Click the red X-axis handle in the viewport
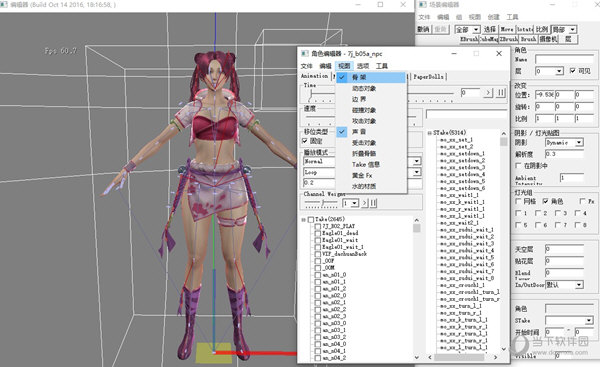This screenshot has height=367, width=600. (256, 353)
